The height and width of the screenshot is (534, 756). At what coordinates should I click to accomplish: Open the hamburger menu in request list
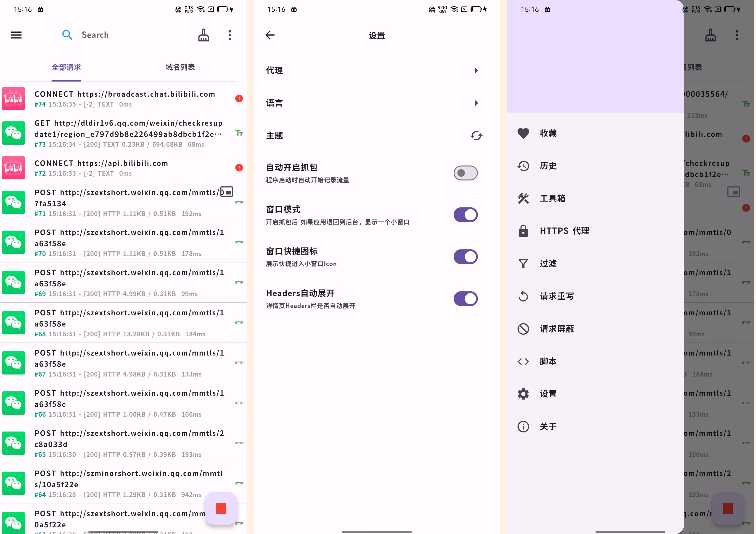16,35
